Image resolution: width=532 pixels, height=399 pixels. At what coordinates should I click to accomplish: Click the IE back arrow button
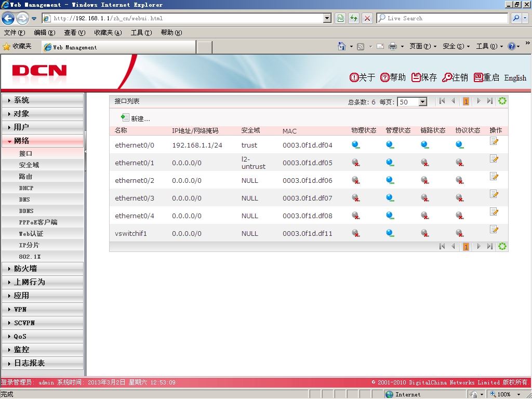point(8,18)
